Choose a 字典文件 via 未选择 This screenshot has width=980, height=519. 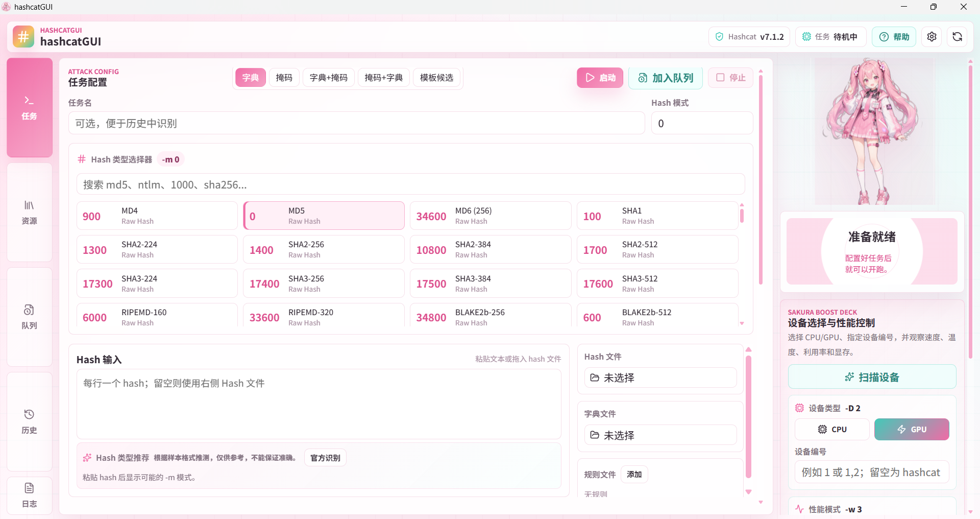(x=660, y=435)
